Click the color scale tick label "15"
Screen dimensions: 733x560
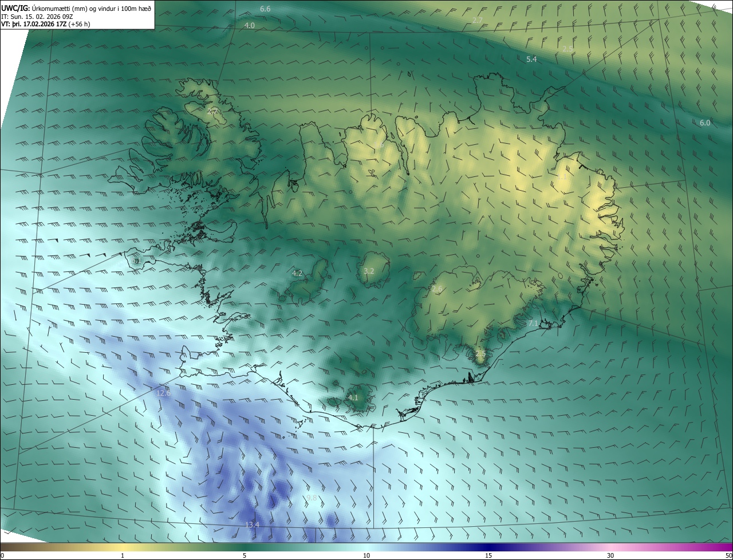[x=488, y=555]
